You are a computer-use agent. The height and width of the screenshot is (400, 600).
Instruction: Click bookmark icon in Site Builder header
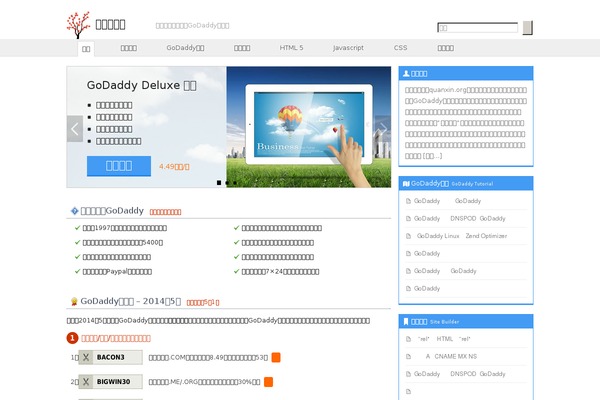(406, 322)
